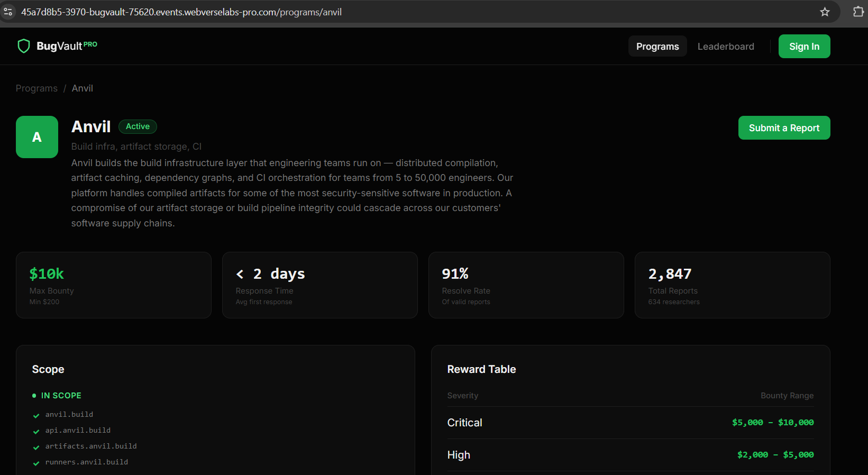Screen dimensions: 868x475
Task: Bookmark this page with the star icon
Action: 825,12
